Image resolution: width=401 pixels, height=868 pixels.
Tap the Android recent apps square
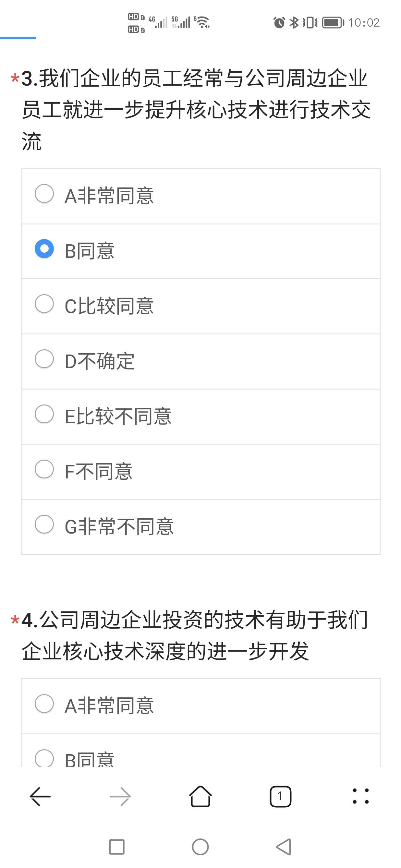pos(116,847)
